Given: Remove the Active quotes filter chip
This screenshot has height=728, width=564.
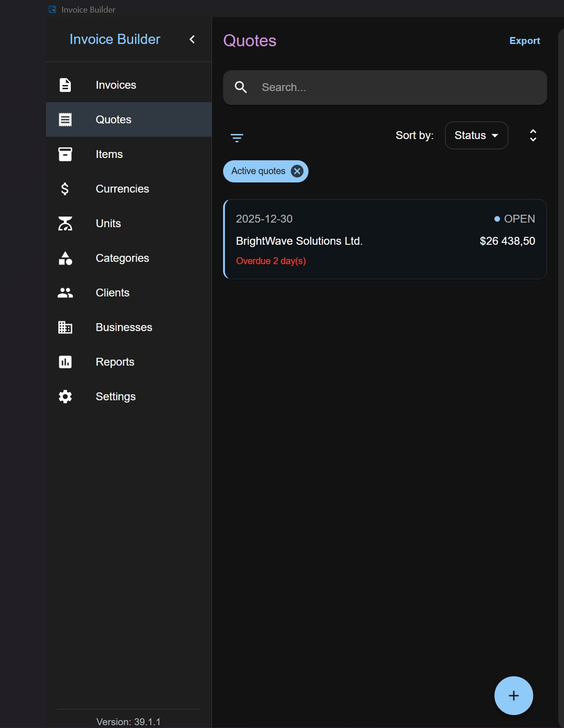Looking at the screenshot, I should tap(297, 171).
